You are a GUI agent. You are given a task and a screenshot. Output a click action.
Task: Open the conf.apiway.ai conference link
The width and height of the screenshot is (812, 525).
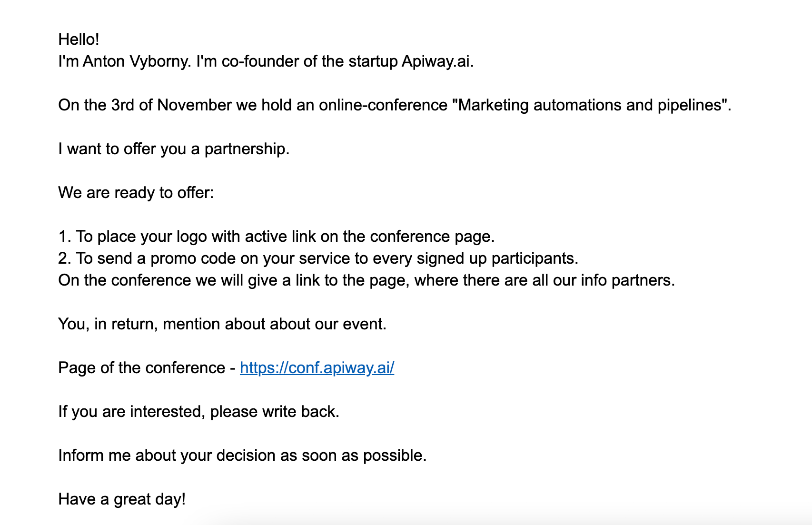[317, 368]
